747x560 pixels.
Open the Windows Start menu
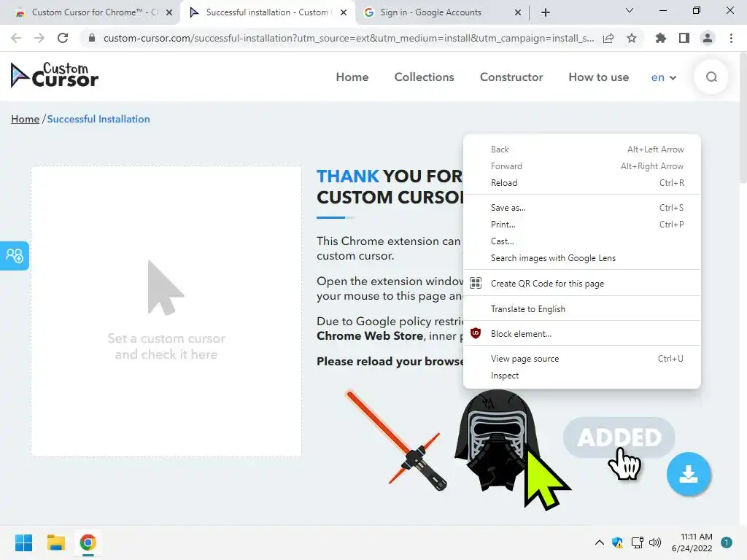click(x=24, y=542)
